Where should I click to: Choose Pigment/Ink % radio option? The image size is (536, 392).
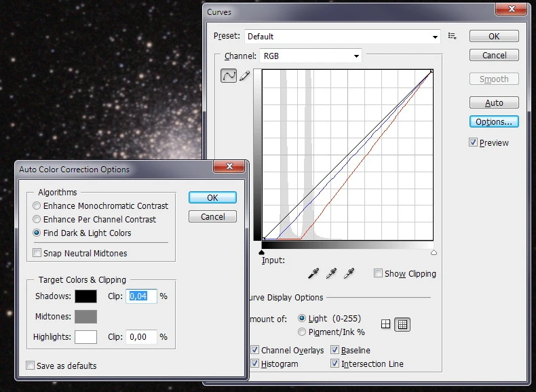pos(302,332)
